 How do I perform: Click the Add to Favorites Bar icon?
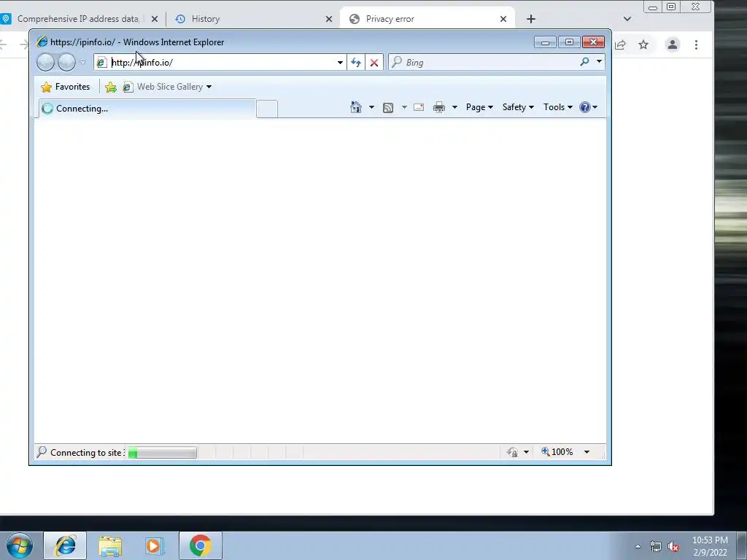(x=111, y=87)
